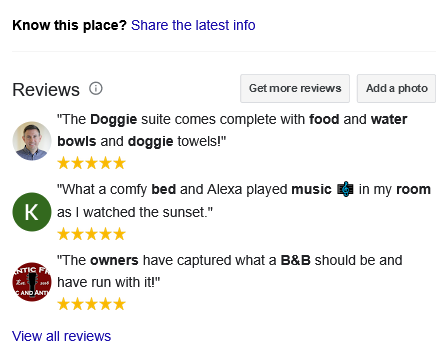Open the View all reviews link
Screen dimensions: 440x364
[x=61, y=336]
